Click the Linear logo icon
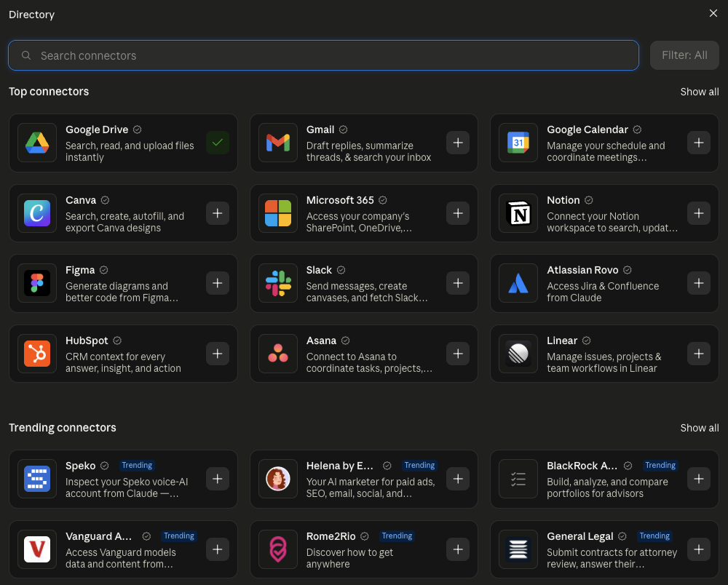 click(518, 354)
